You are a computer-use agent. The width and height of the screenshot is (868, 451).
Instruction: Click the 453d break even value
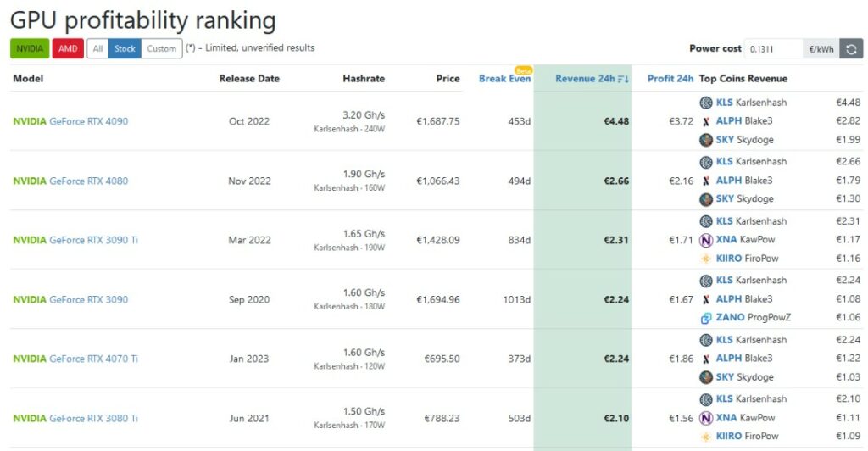(520, 121)
